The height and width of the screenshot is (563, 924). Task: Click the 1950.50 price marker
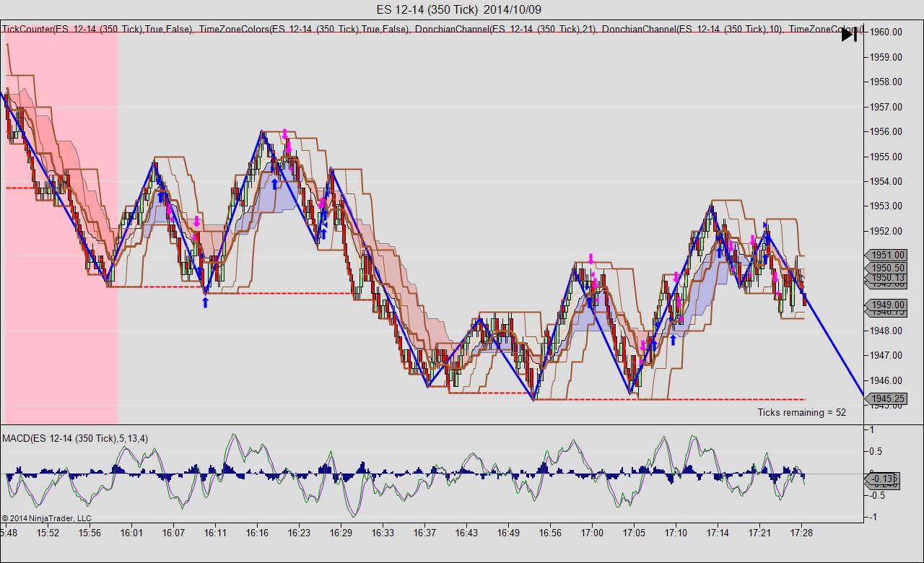(x=888, y=268)
